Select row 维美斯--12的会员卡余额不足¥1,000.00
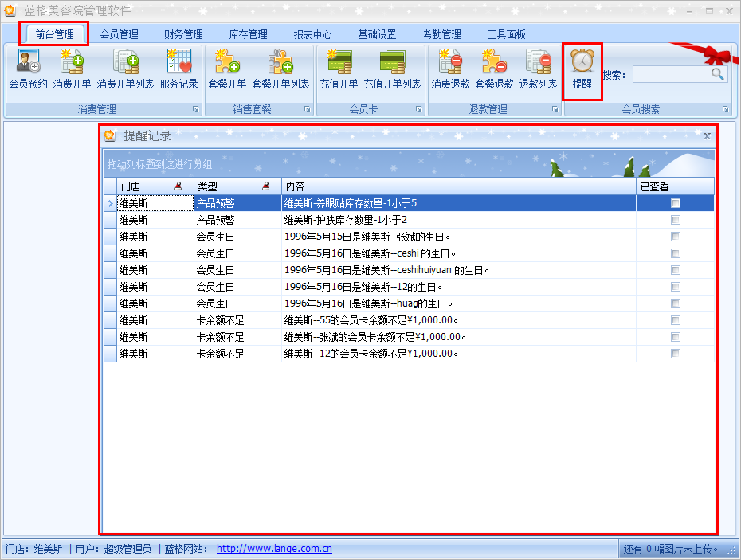 pos(410,354)
